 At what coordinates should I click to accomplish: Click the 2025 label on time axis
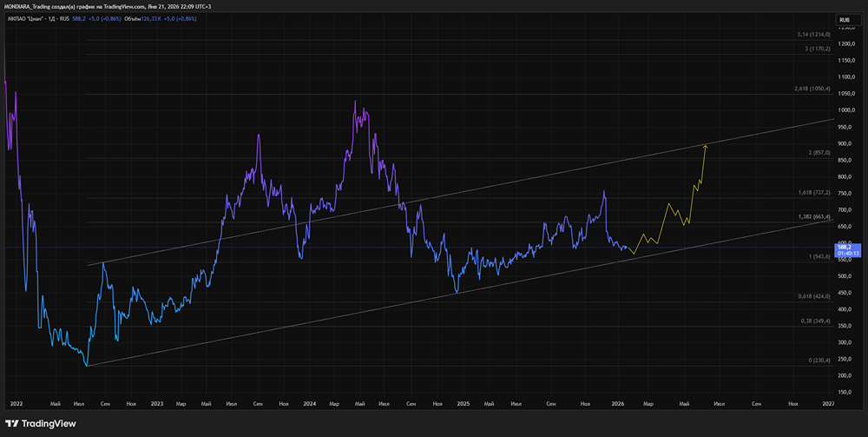click(464, 404)
